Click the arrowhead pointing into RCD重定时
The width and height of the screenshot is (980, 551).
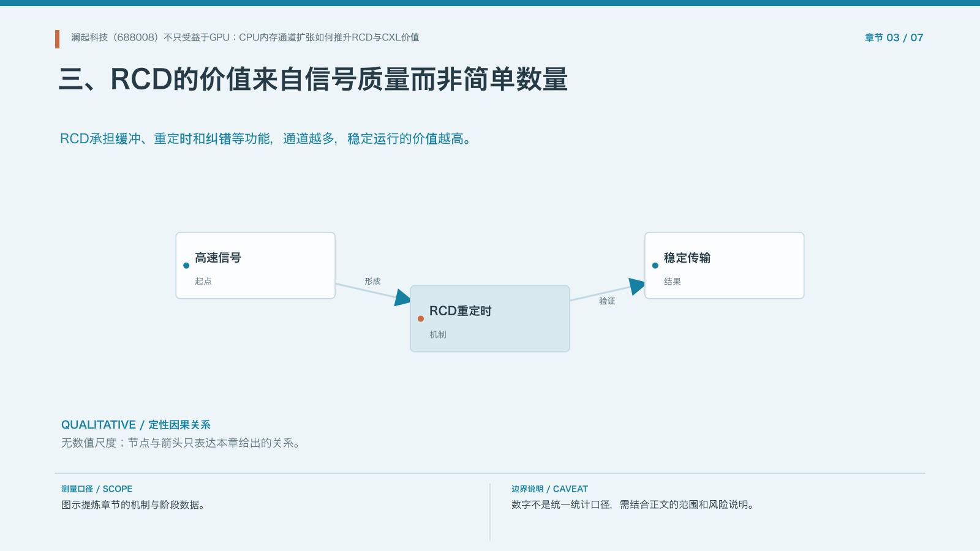402,298
